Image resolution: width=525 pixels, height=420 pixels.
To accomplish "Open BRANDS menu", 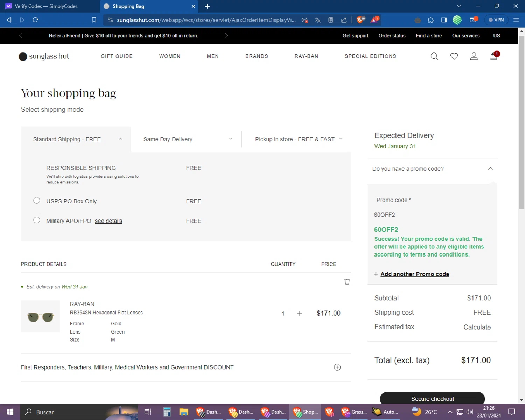I will (257, 56).
